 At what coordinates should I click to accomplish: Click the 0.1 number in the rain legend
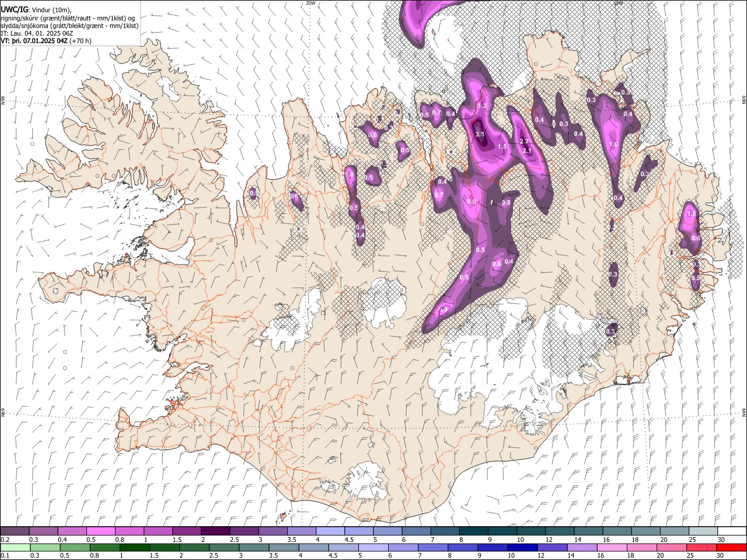[5, 556]
